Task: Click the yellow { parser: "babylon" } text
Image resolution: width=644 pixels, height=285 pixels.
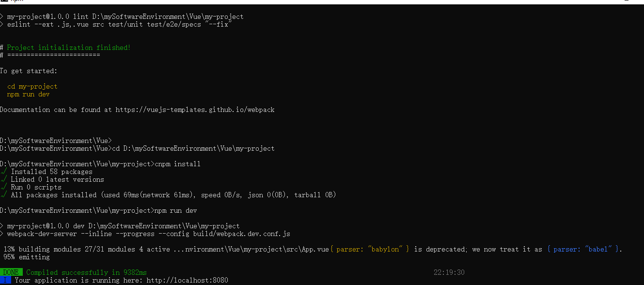Action: click(x=370, y=249)
